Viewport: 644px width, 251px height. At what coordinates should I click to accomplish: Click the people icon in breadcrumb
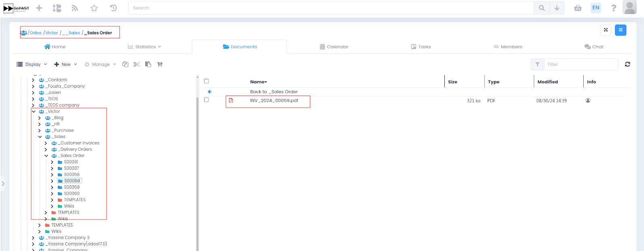coord(24,33)
